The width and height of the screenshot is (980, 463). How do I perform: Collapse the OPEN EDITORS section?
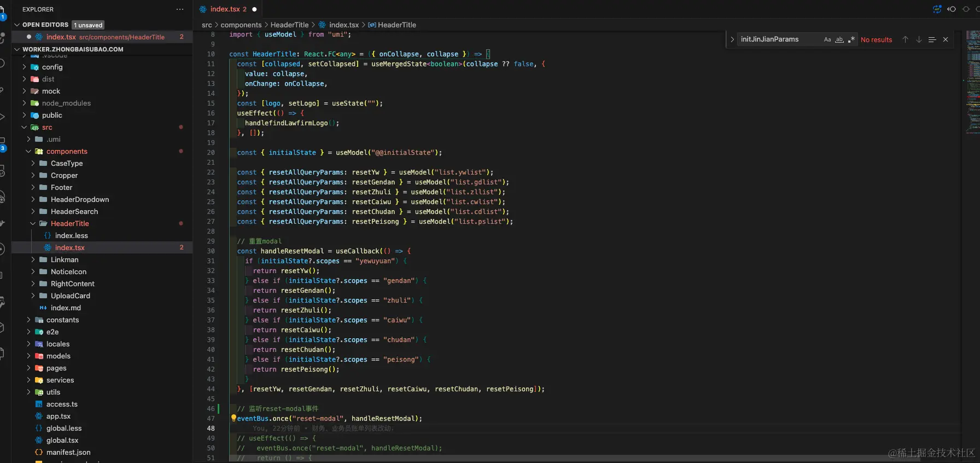coord(17,25)
